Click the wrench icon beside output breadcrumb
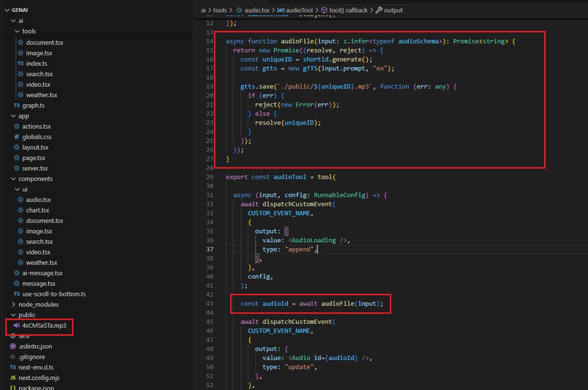Image resolution: width=588 pixels, height=390 pixels. tap(379, 10)
